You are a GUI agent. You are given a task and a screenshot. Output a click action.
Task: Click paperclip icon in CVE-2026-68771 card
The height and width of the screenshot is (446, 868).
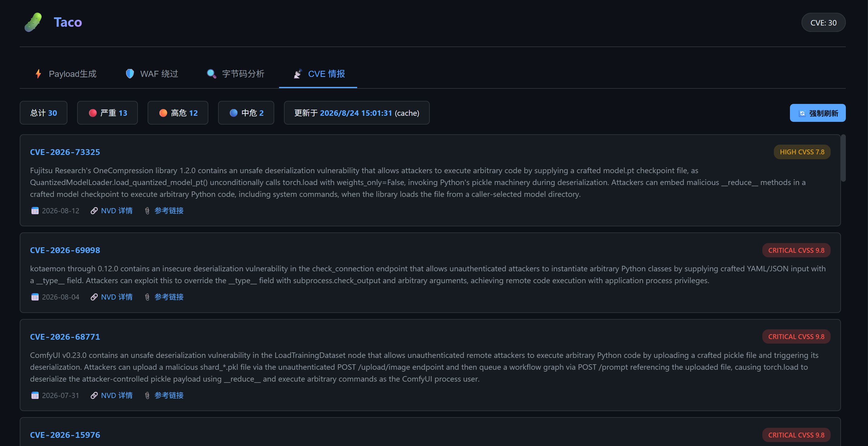point(147,396)
